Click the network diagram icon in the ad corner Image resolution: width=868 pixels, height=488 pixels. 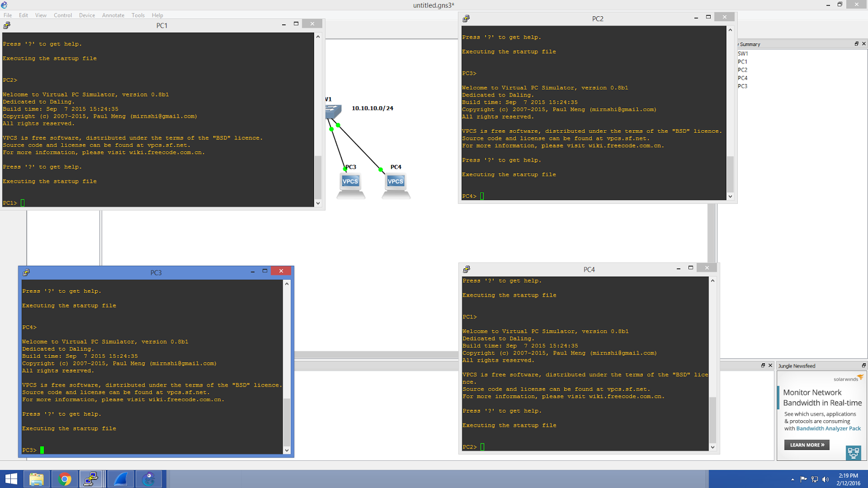(x=853, y=452)
